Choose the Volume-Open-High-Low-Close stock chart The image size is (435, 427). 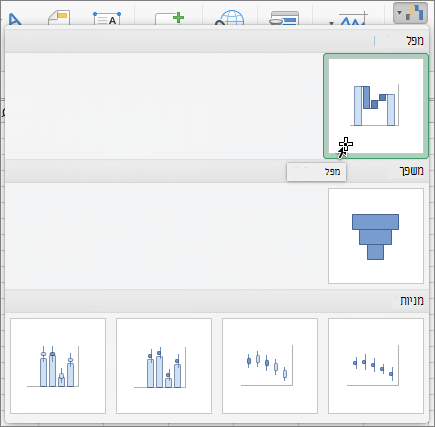(58, 366)
